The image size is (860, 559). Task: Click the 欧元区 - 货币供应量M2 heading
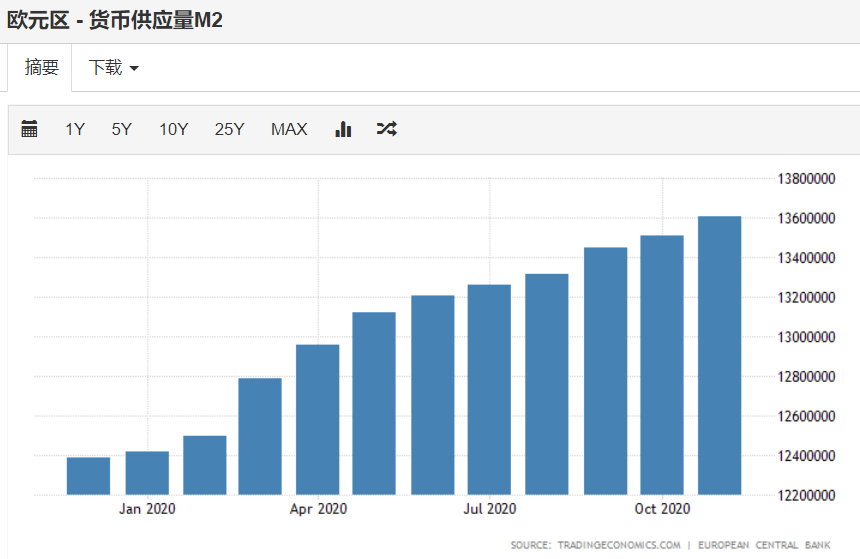[115, 21]
